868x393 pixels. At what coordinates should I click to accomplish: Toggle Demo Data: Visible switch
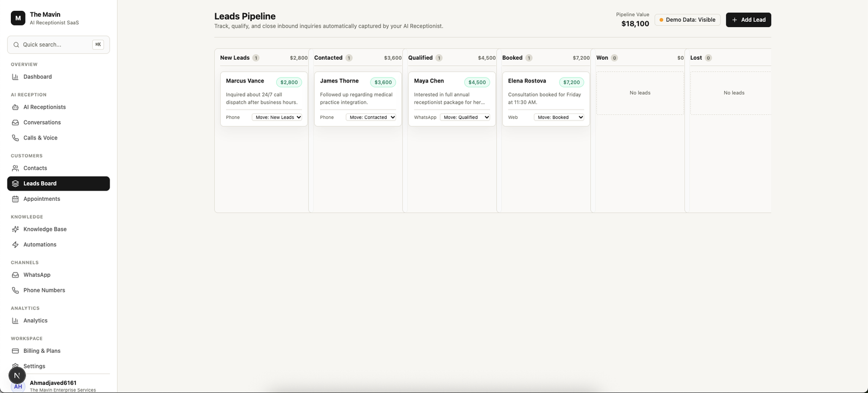[687, 20]
